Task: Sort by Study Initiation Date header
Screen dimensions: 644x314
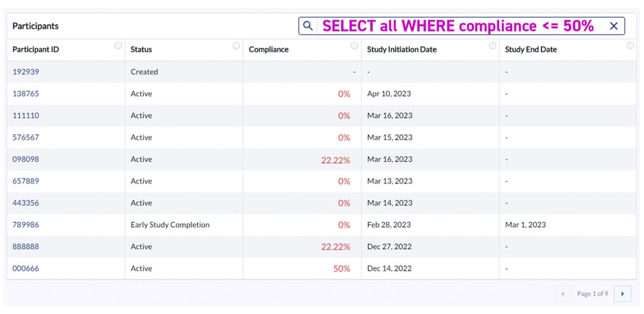Action: (401, 49)
